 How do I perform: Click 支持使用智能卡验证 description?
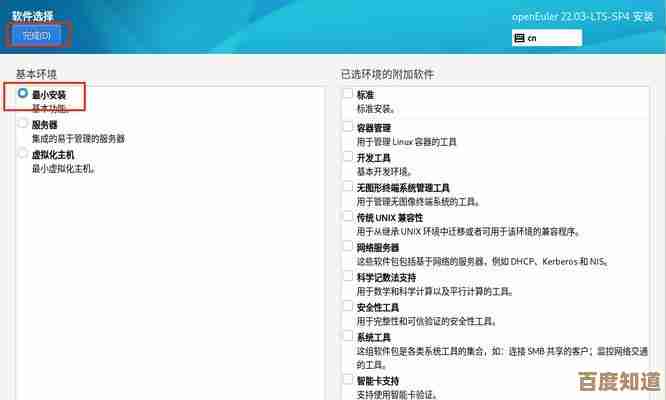tap(397, 394)
